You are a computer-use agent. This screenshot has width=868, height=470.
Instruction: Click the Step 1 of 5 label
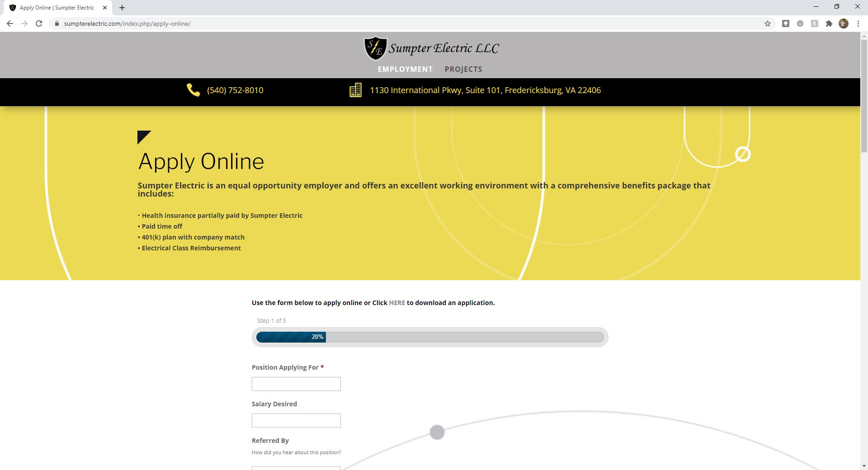271,320
